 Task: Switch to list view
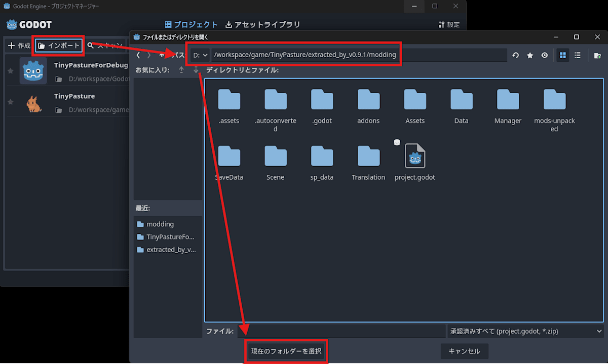[577, 55]
